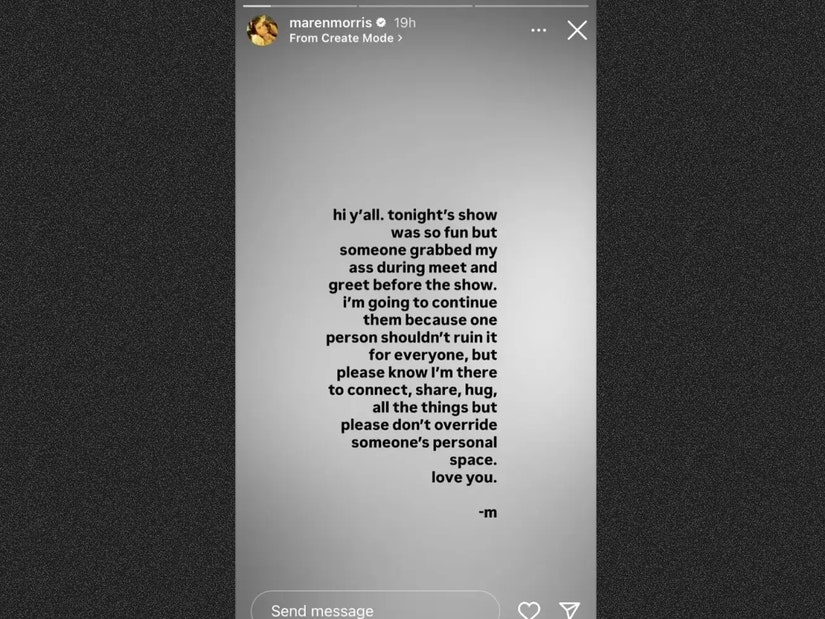Open the three-dot more options menu
825x619 pixels.
point(538,31)
